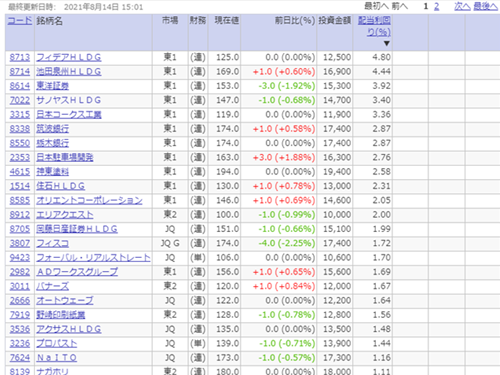The width and height of the screenshot is (500, 375).
Task: Open stock code 8713 link
Action: 20,57
